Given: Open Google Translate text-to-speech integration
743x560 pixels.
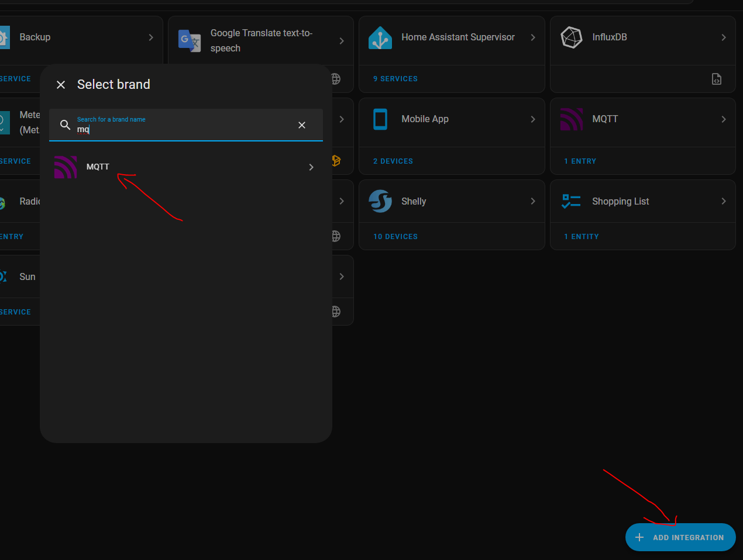Looking at the screenshot, I should [262, 41].
